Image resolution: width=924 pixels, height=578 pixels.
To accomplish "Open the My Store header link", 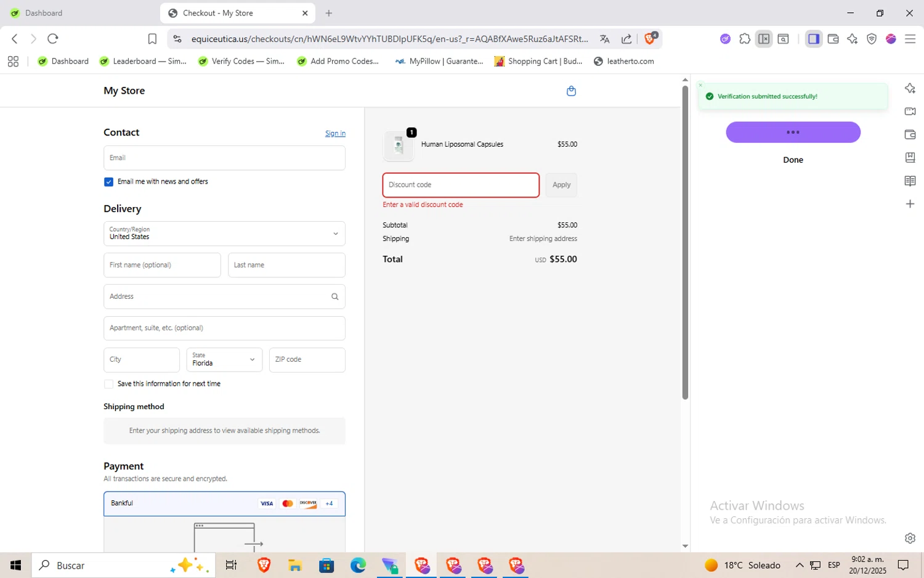I will (124, 91).
